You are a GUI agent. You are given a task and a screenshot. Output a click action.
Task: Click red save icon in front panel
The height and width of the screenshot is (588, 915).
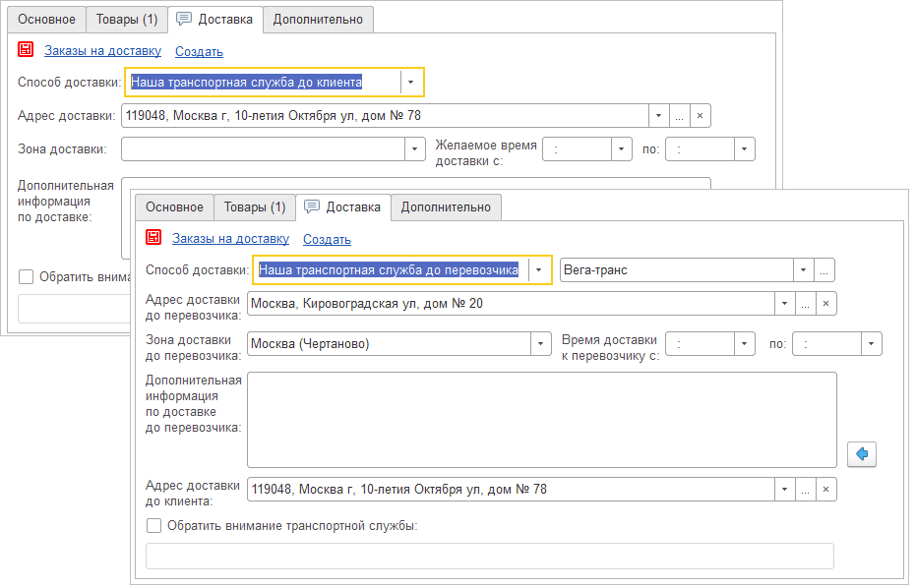(153, 238)
